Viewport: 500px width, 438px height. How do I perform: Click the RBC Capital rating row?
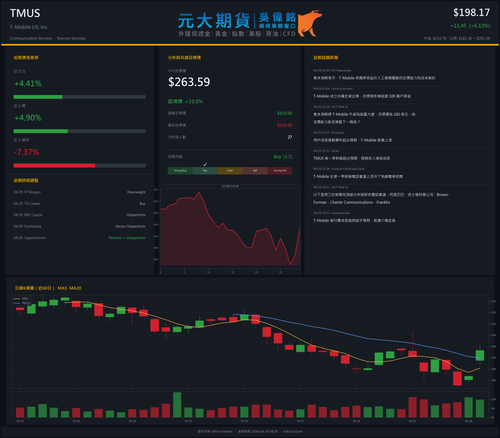(x=80, y=215)
